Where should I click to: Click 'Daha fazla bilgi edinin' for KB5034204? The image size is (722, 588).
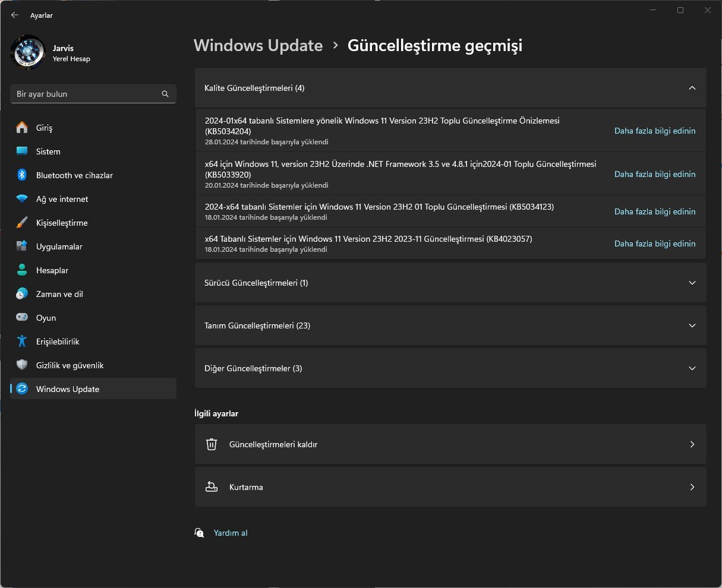pyautogui.click(x=655, y=131)
